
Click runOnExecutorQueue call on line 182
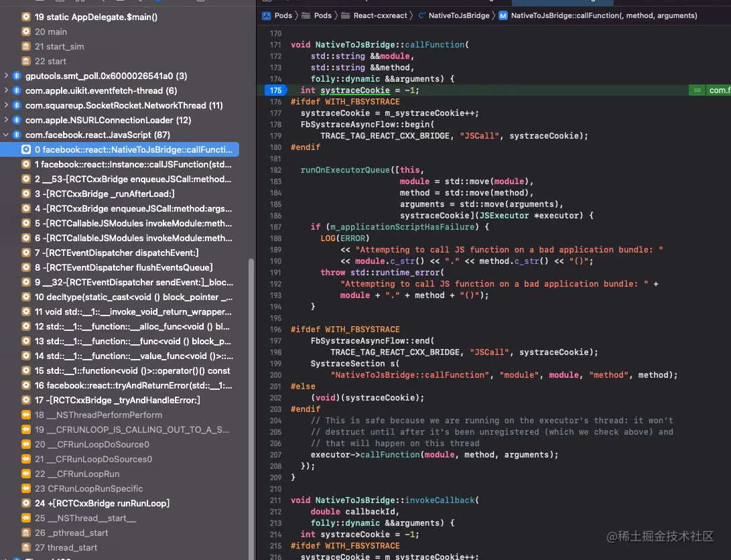coord(345,170)
